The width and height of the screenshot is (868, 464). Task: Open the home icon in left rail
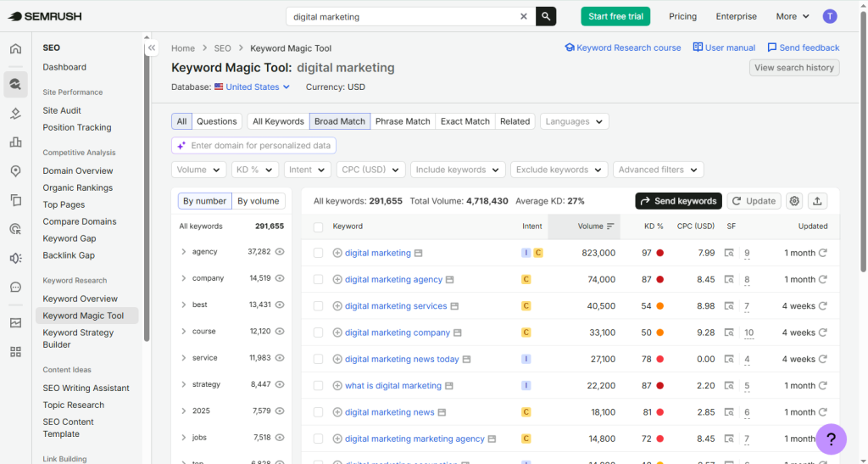click(15, 48)
